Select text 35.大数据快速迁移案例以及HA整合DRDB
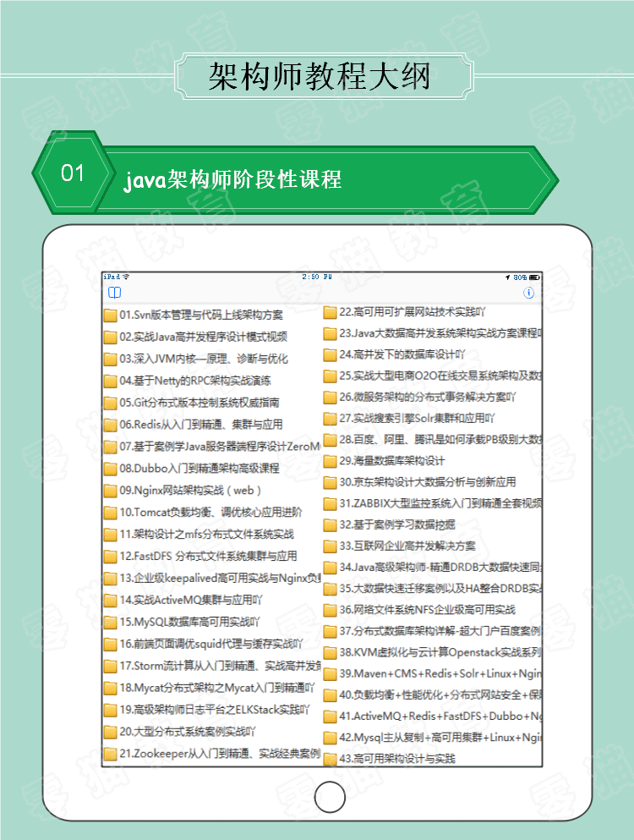 (440, 588)
